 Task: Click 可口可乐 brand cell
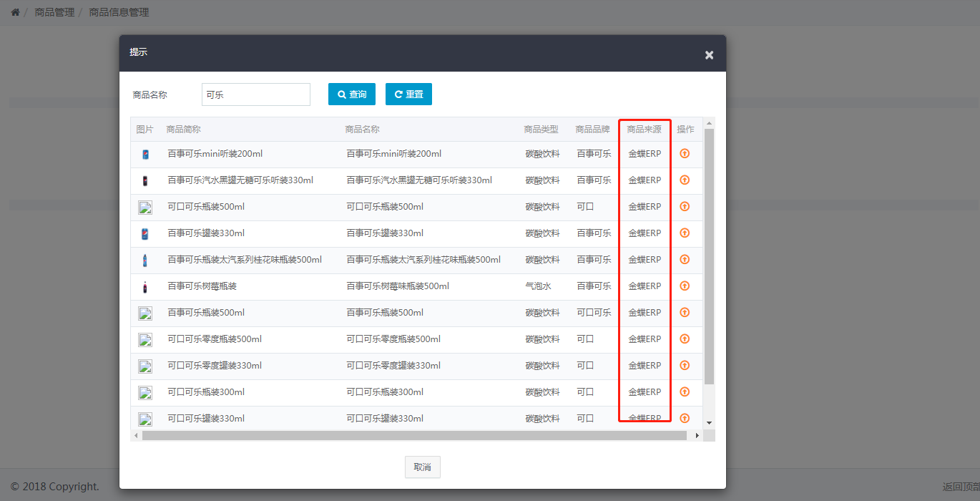point(594,313)
